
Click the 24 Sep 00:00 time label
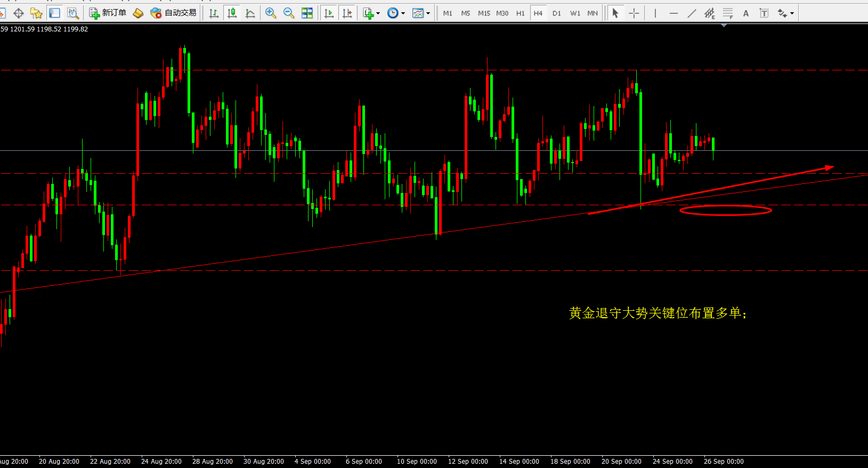click(672, 462)
